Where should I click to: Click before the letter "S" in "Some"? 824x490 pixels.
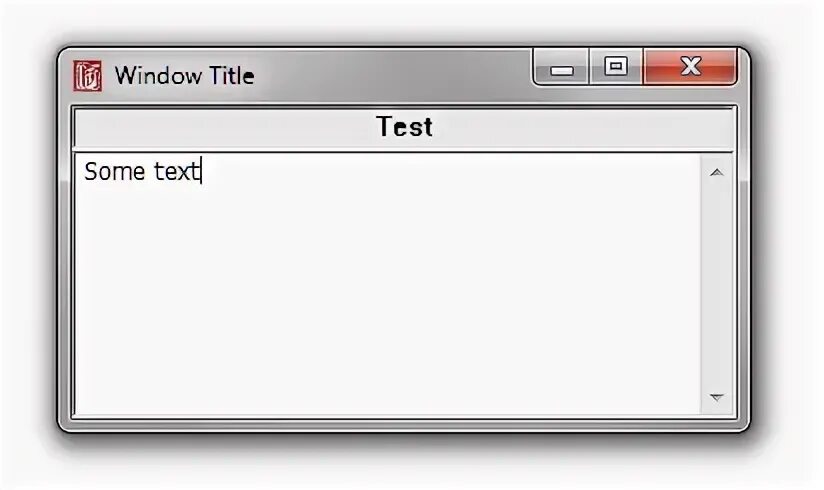[84, 172]
